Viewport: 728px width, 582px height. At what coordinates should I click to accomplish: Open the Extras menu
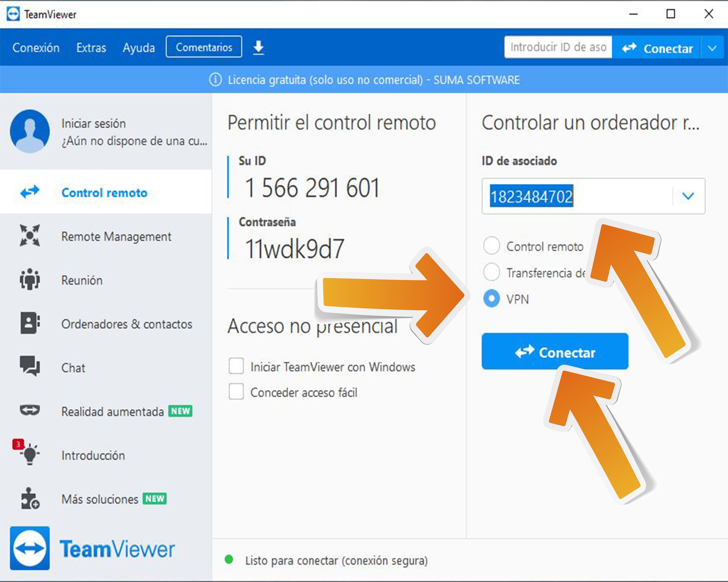(x=91, y=48)
